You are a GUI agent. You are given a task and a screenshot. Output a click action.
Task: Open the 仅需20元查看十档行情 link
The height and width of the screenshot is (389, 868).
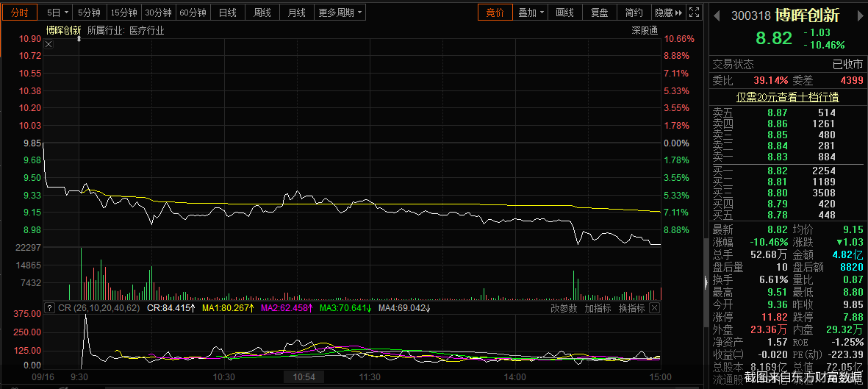pyautogui.click(x=787, y=98)
